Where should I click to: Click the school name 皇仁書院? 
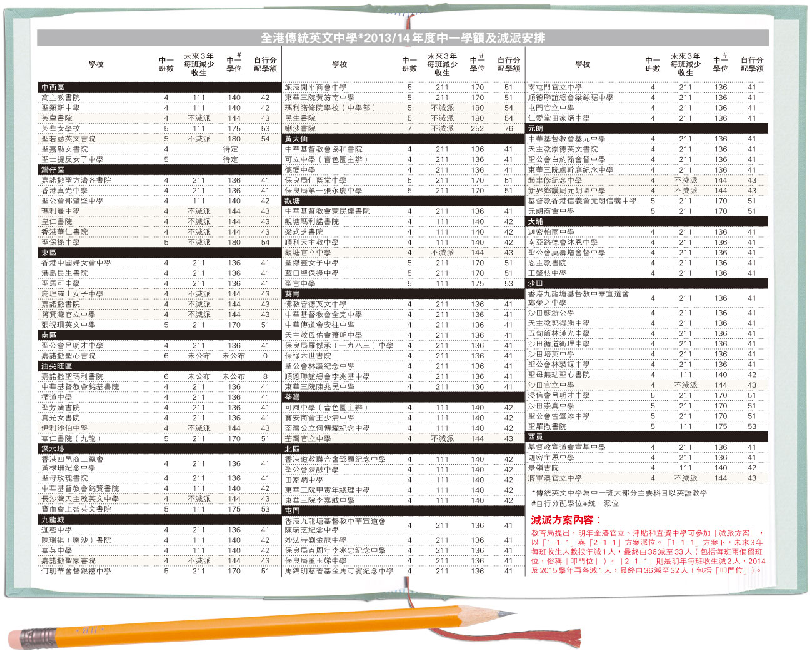pos(57,221)
